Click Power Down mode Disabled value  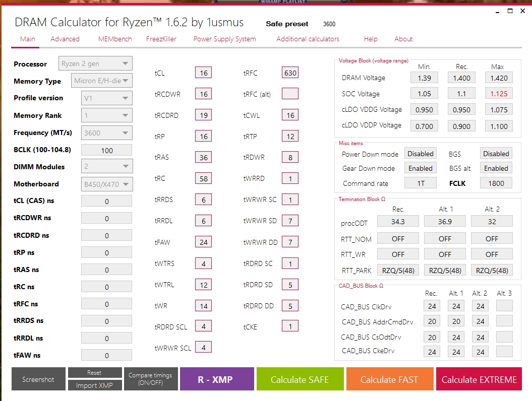tap(421, 154)
